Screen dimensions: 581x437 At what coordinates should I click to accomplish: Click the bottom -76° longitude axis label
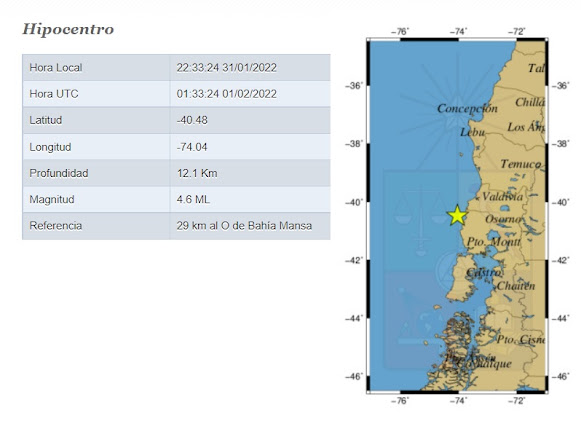[401, 401]
